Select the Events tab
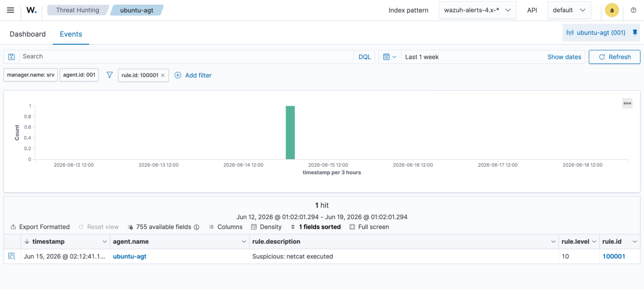This screenshot has height=289, width=644. click(71, 34)
